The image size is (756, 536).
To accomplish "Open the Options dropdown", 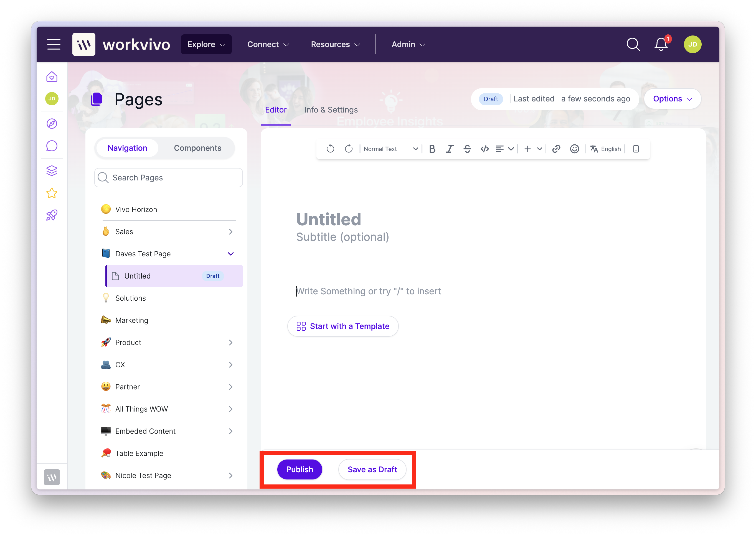I will click(x=672, y=99).
